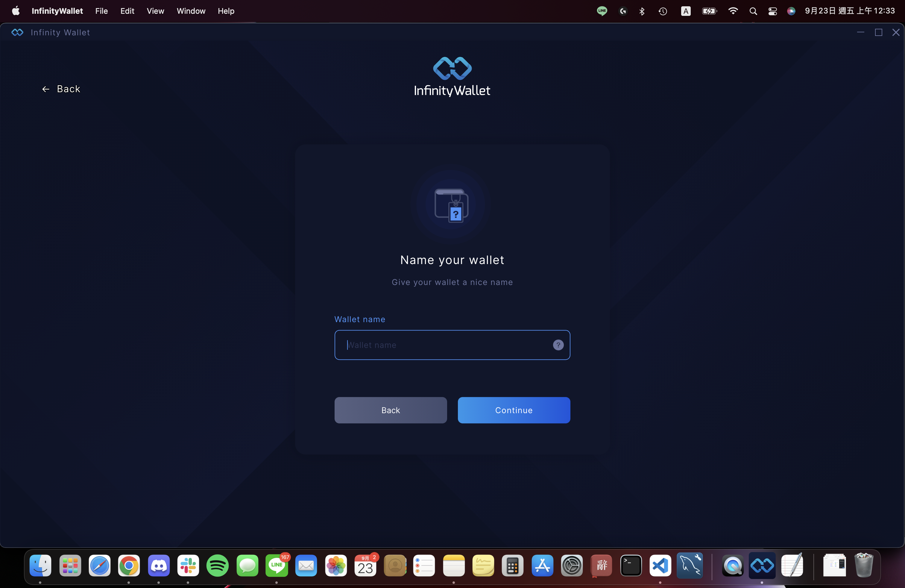Image resolution: width=905 pixels, height=588 pixels.
Task: Open the input source menu labeled A
Action: (x=686, y=11)
